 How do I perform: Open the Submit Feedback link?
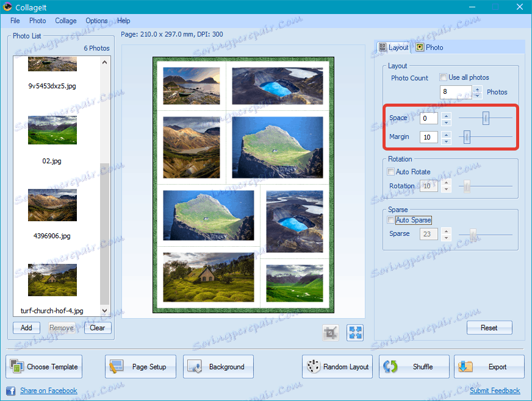point(495,391)
